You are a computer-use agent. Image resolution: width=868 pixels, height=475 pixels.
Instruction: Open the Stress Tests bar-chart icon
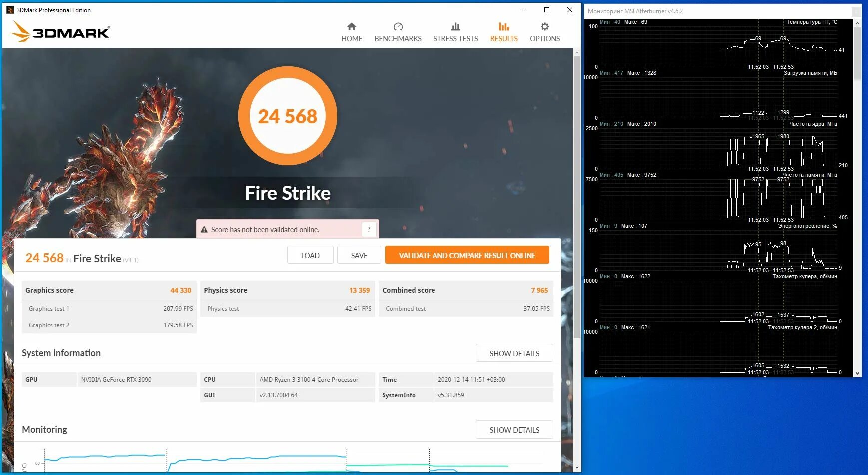pyautogui.click(x=455, y=27)
